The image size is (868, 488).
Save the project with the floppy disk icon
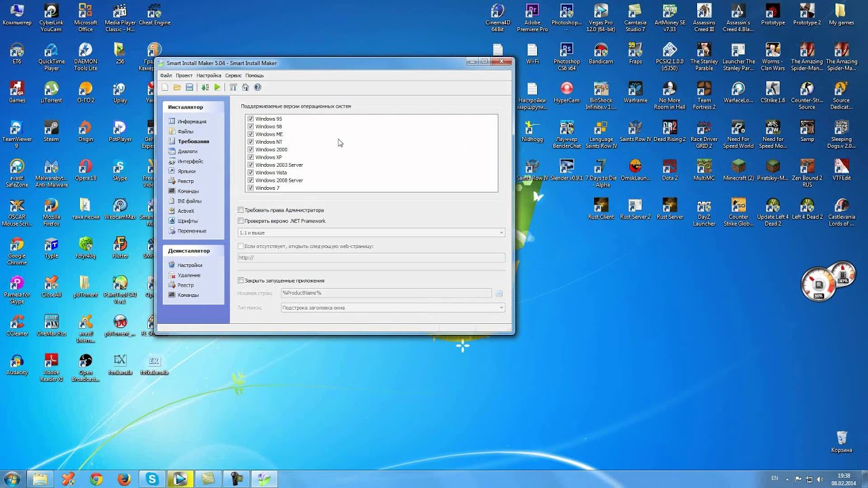(x=189, y=87)
